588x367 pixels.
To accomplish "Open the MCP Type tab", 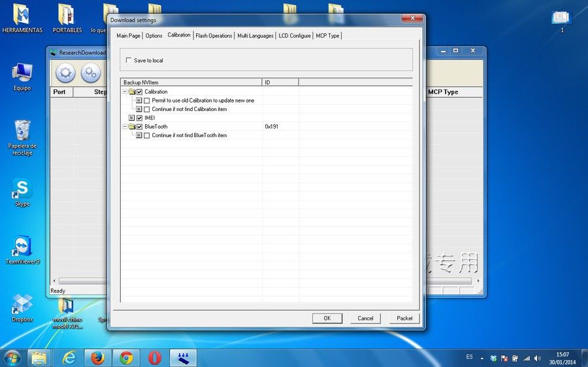I will (x=327, y=36).
